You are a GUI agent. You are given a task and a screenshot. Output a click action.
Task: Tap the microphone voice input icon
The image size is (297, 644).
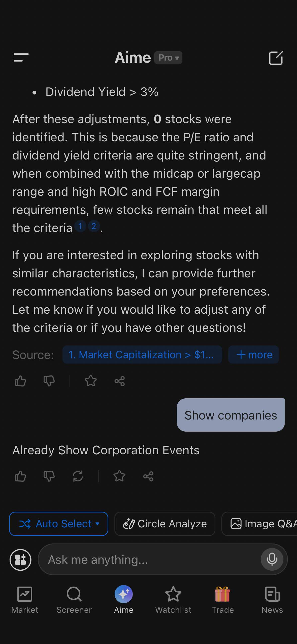(x=272, y=559)
